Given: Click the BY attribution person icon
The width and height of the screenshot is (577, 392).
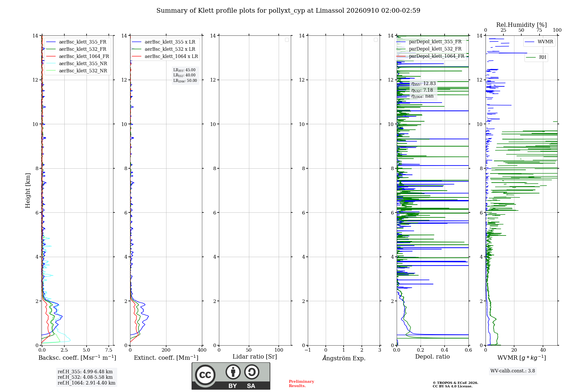Looking at the screenshot, I should coord(233,372).
